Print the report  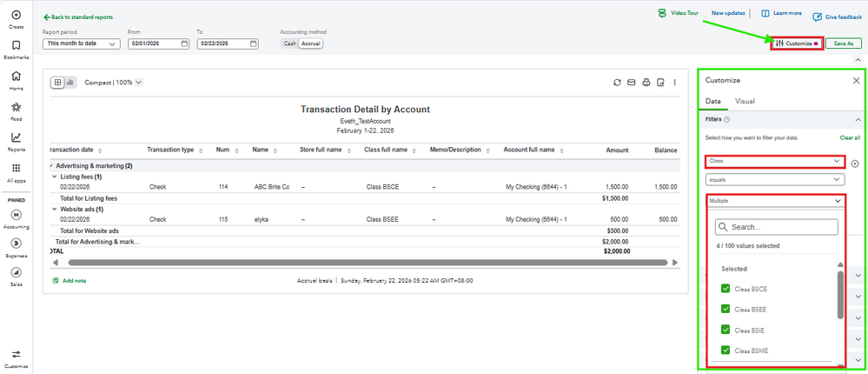tap(646, 83)
